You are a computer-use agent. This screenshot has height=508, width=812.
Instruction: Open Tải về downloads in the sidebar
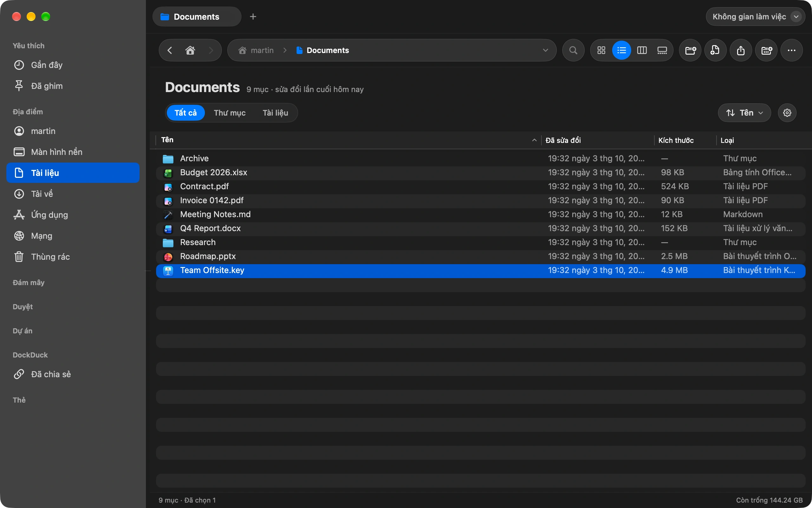(x=73, y=194)
